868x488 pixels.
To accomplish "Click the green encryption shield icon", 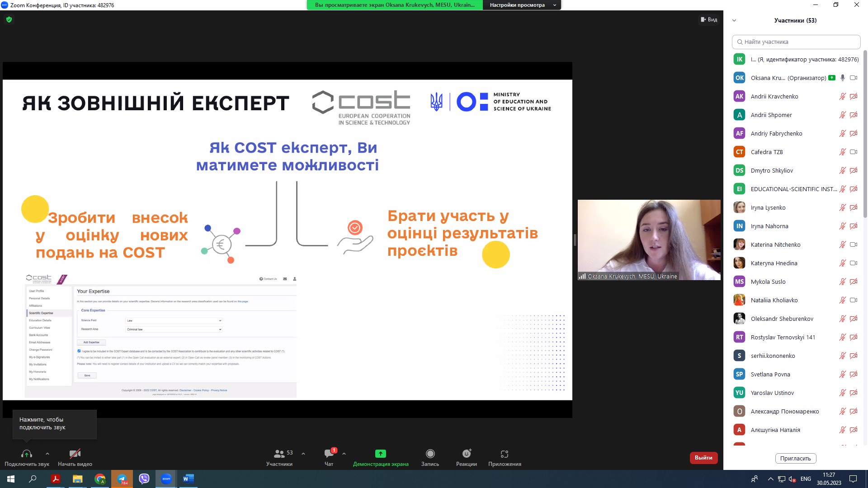I will point(9,19).
